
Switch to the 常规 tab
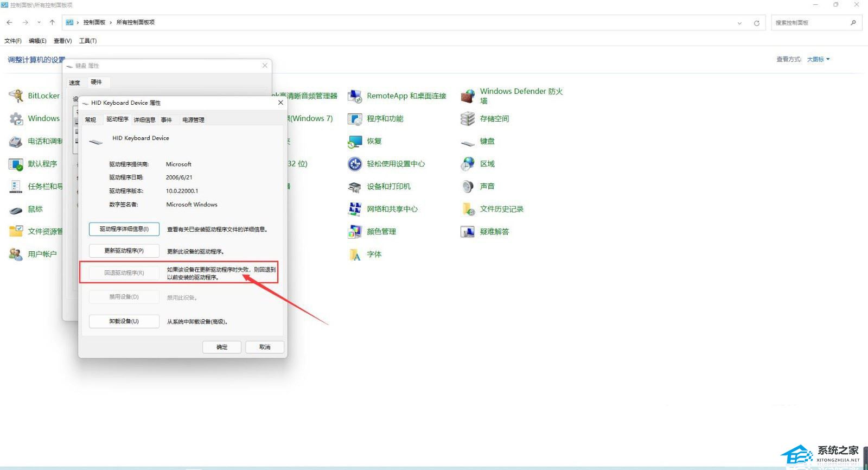coord(91,120)
